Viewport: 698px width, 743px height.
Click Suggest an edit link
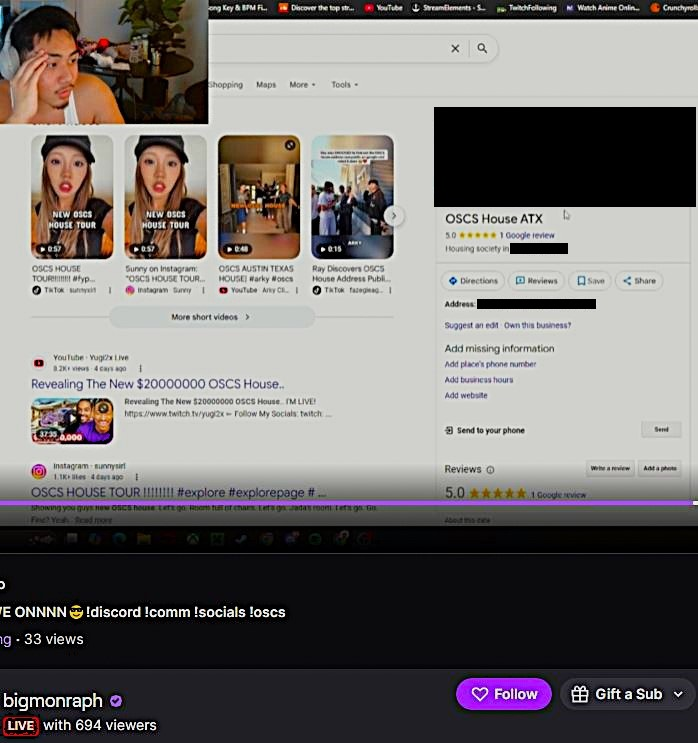tap(471, 325)
